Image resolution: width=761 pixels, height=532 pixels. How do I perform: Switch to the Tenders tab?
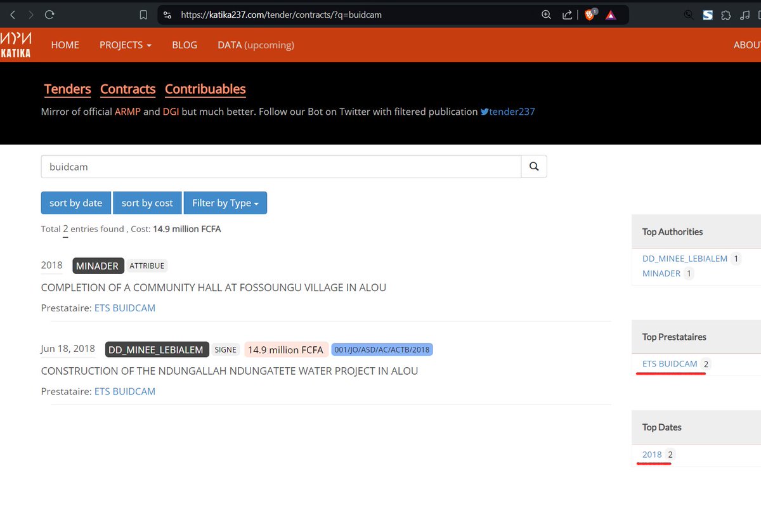pos(68,89)
